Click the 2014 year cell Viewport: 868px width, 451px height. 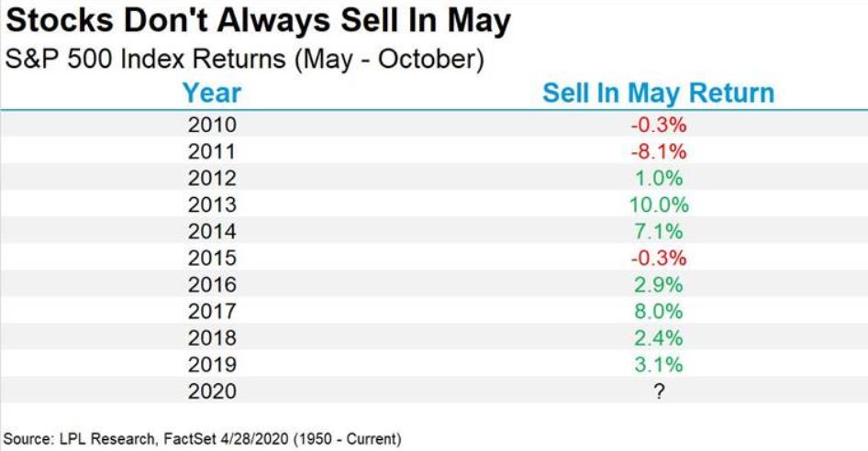(212, 231)
